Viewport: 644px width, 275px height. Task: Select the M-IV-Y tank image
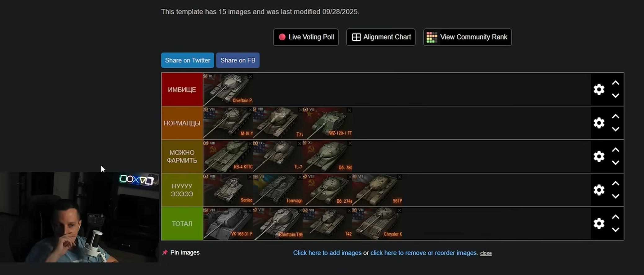[228, 123]
